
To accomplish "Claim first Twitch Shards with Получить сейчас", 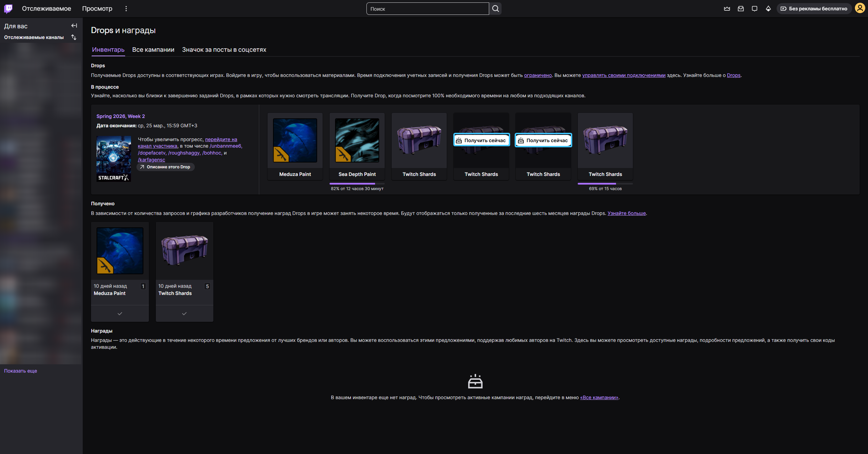I will [x=481, y=140].
